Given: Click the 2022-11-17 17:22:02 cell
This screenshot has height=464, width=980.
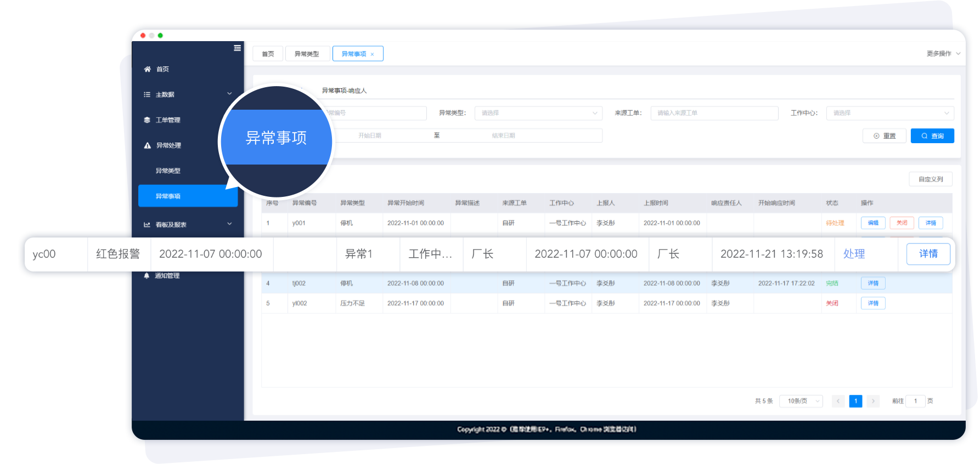Looking at the screenshot, I should tap(786, 283).
